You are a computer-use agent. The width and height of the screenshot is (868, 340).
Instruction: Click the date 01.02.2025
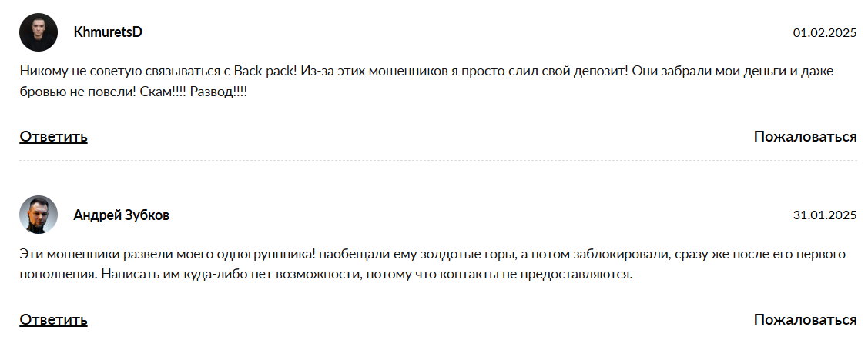pyautogui.click(x=825, y=33)
